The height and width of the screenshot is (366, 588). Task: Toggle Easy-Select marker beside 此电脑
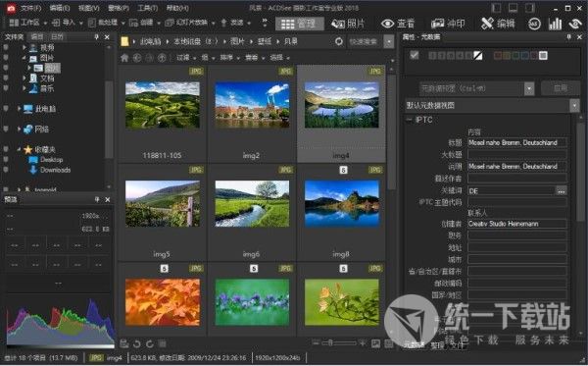click(6, 109)
